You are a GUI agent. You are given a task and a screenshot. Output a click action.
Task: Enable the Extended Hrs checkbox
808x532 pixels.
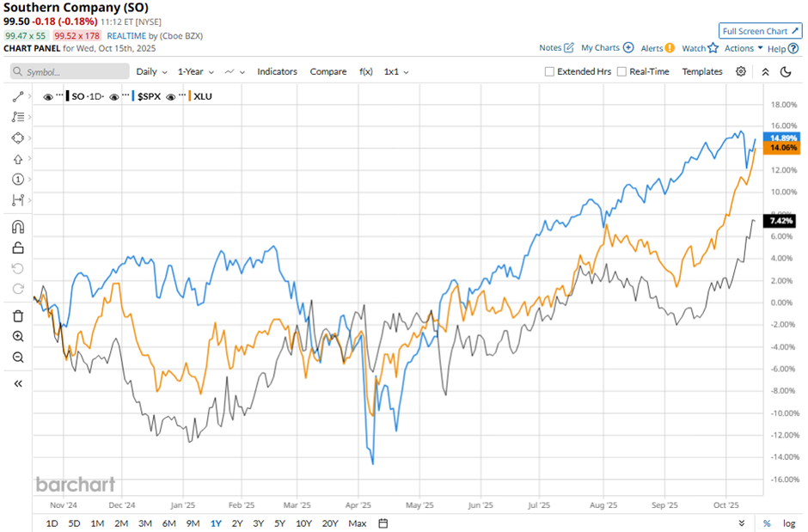point(550,71)
